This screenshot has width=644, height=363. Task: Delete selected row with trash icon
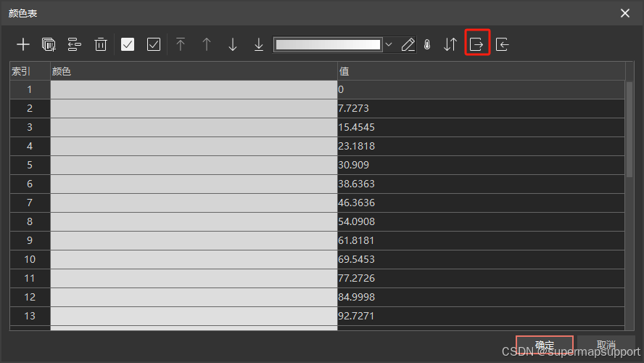[x=101, y=44]
